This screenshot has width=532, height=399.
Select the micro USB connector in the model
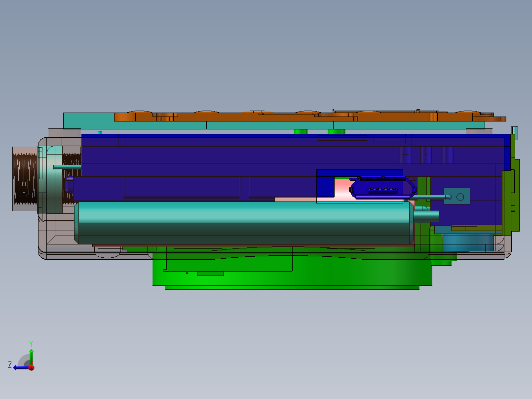pyautogui.click(x=383, y=188)
